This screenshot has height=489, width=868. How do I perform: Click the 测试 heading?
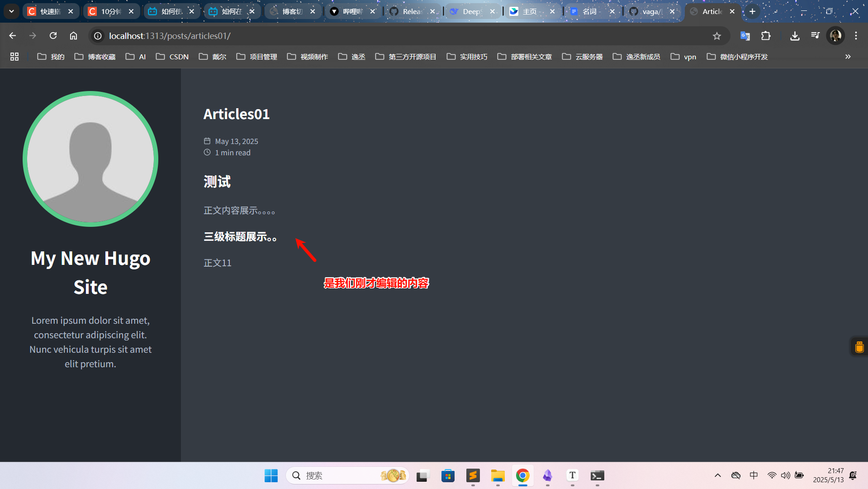click(217, 182)
